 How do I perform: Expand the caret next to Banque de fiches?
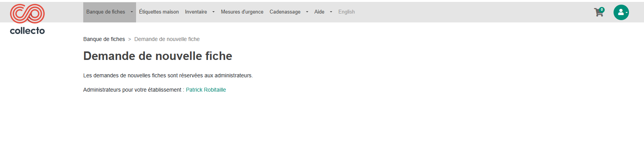pyautogui.click(x=132, y=12)
